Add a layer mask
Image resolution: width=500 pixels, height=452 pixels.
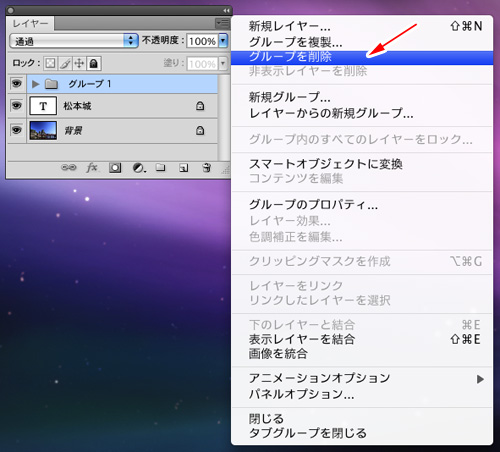[115, 168]
